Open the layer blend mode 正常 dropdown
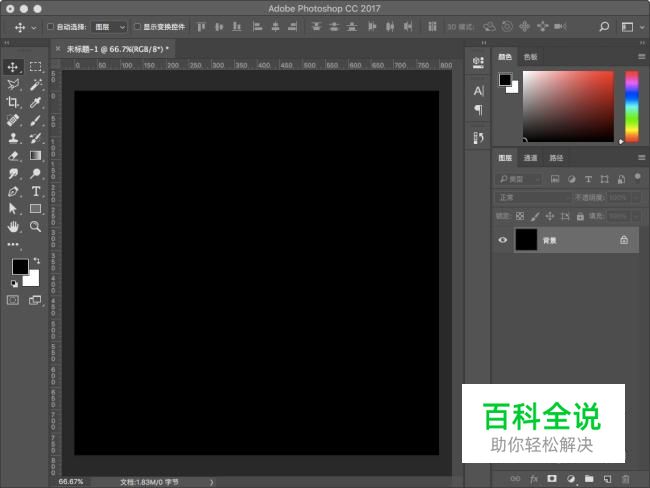This screenshot has width=650, height=488. (x=533, y=197)
